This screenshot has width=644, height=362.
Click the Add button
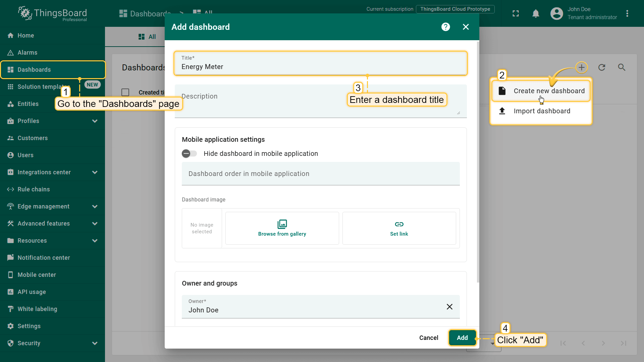[462, 338]
